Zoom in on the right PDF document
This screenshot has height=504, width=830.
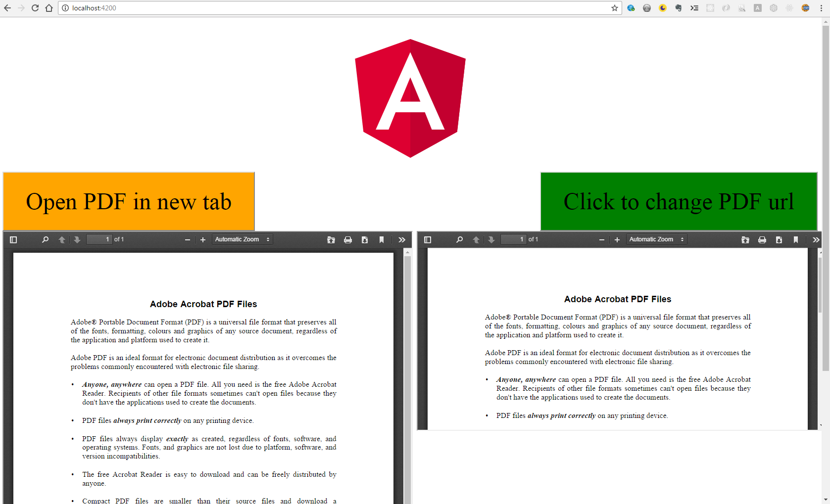pos(617,239)
